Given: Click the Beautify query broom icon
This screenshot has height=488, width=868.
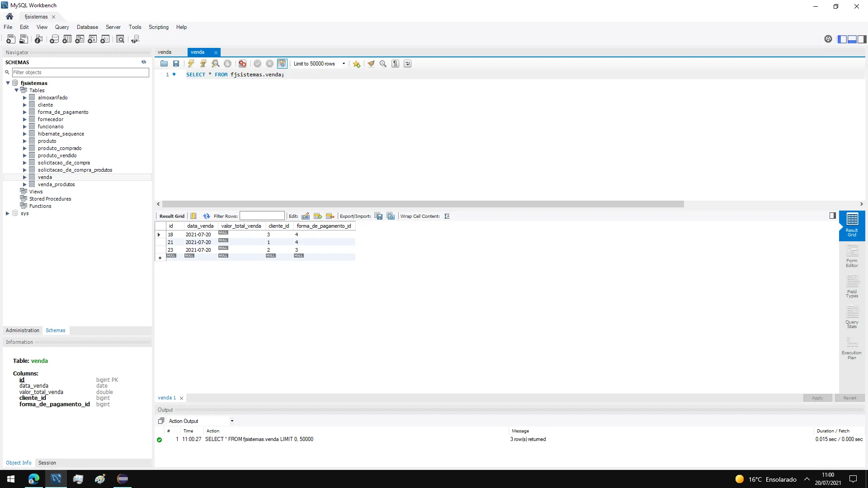Looking at the screenshot, I should click(x=371, y=64).
